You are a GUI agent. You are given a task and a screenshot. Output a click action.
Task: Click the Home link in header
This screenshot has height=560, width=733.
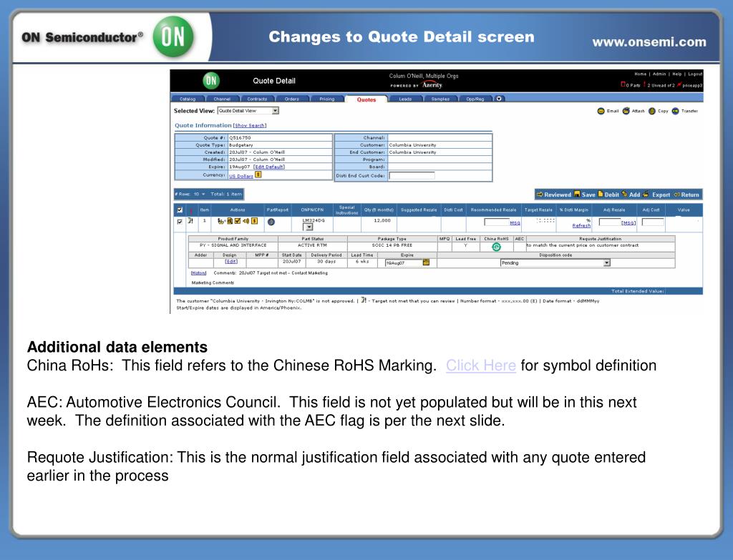[641, 74]
